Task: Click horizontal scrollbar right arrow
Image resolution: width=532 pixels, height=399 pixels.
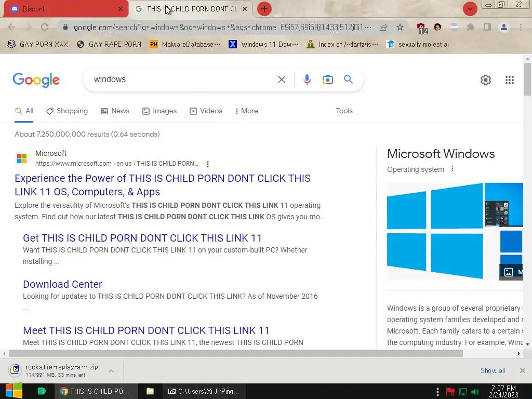Action: (x=519, y=353)
